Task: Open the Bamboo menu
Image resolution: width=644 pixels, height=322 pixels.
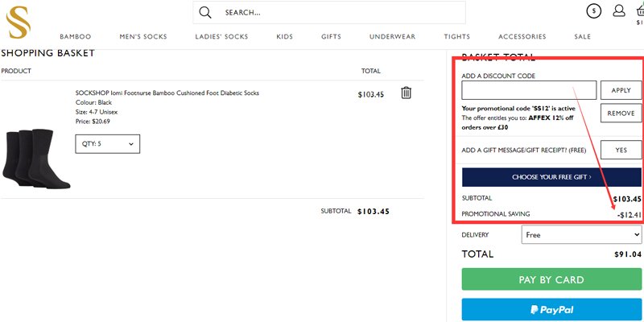Action: pos(75,36)
